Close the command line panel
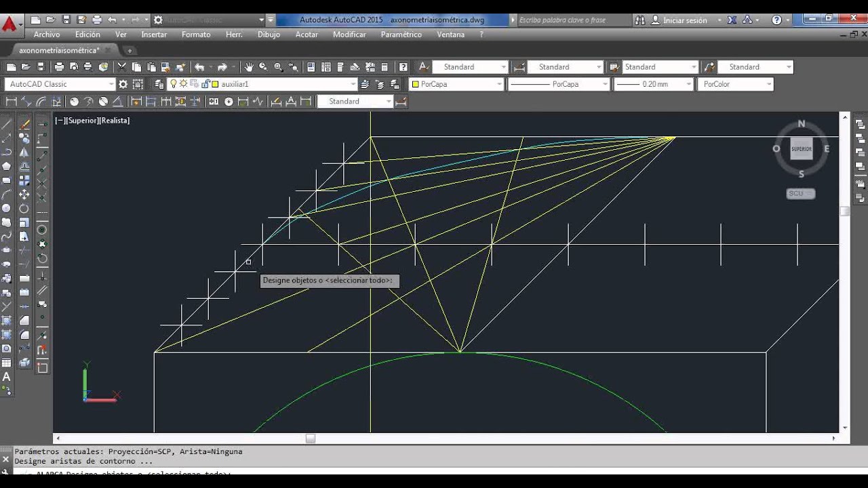 (x=5, y=459)
